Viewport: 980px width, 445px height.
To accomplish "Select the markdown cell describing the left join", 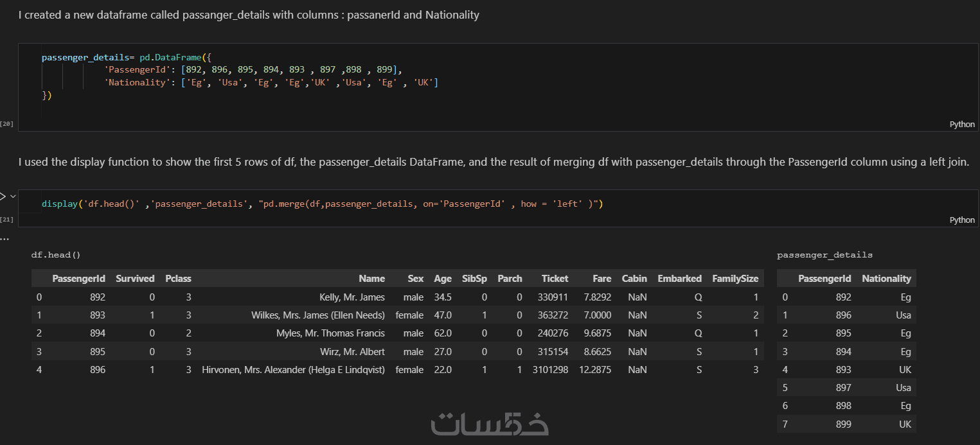I will (493, 162).
